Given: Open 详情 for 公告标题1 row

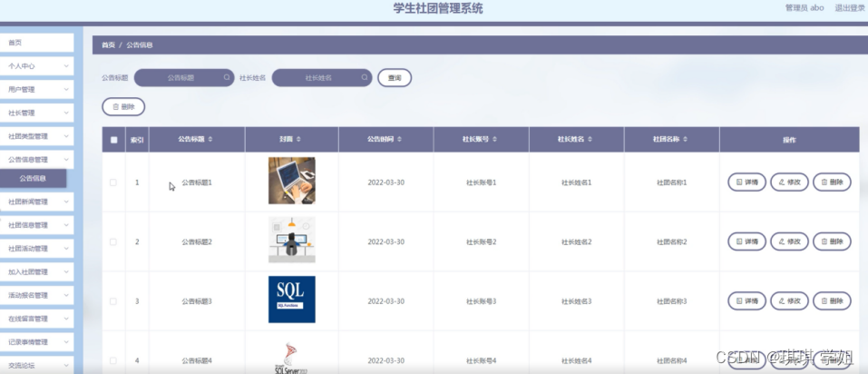Looking at the screenshot, I should coord(746,182).
